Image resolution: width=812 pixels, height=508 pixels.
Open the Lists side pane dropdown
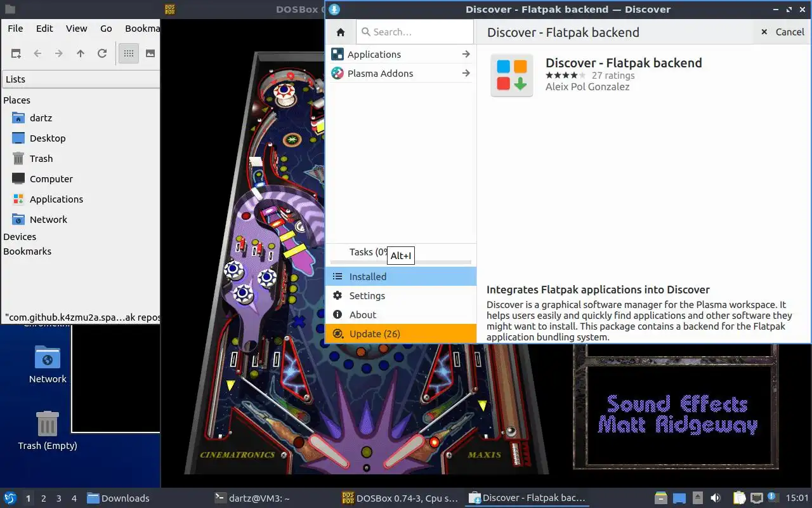click(81, 79)
